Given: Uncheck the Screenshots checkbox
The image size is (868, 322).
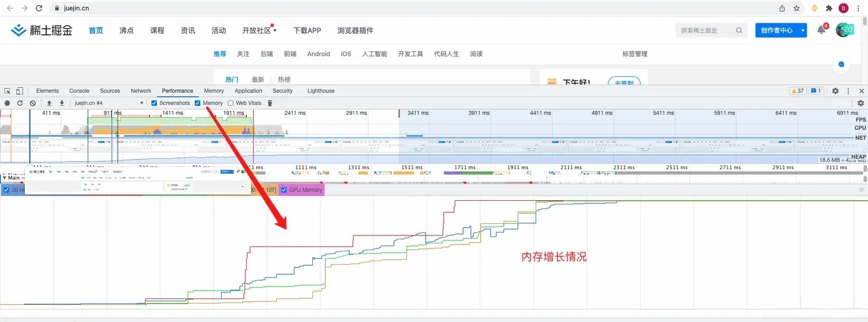Looking at the screenshot, I should coord(154,103).
